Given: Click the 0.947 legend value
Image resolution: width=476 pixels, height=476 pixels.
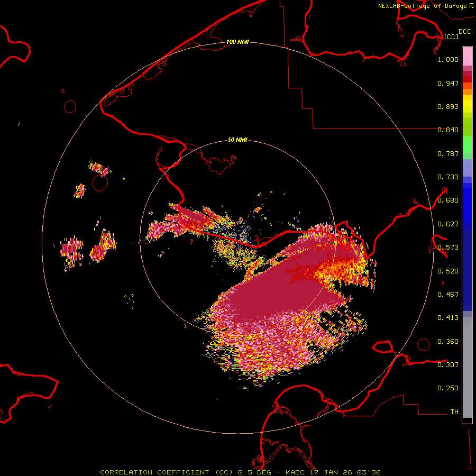Looking at the screenshot, I should 448,83.
